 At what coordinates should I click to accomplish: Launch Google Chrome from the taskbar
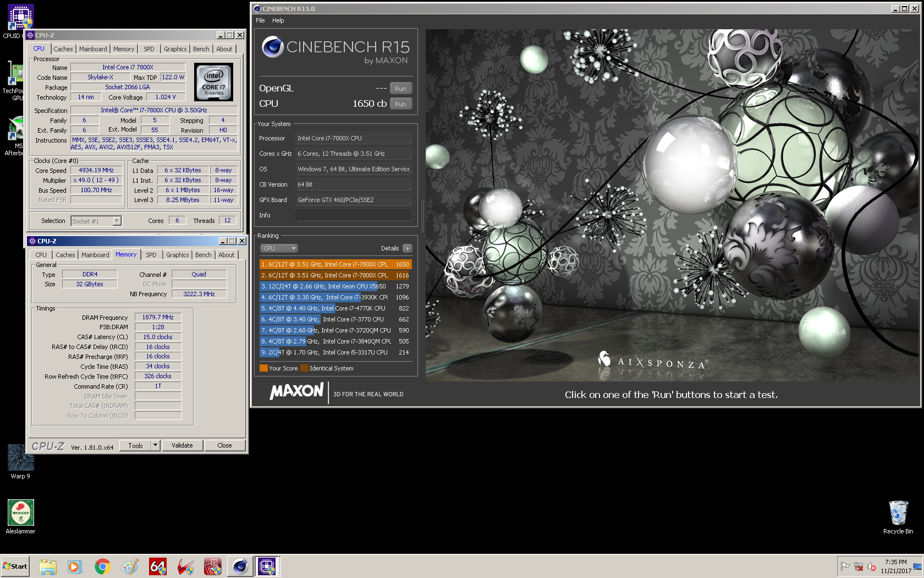tap(102, 566)
